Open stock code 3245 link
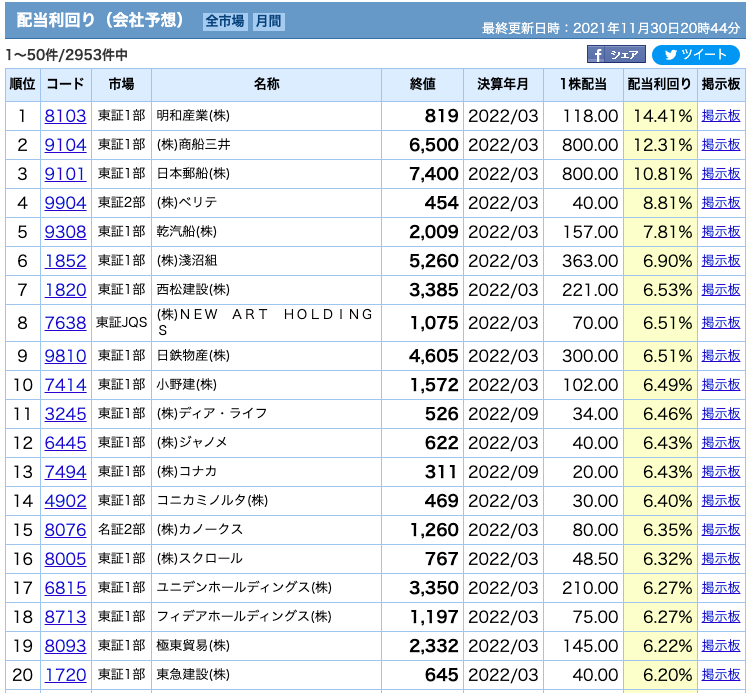This screenshot has height=693, width=753. [x=65, y=414]
